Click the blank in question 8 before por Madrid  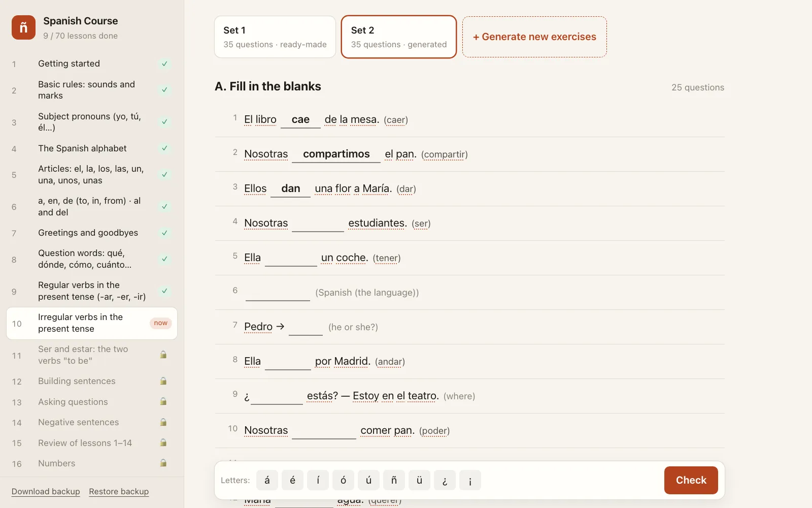pyautogui.click(x=288, y=362)
